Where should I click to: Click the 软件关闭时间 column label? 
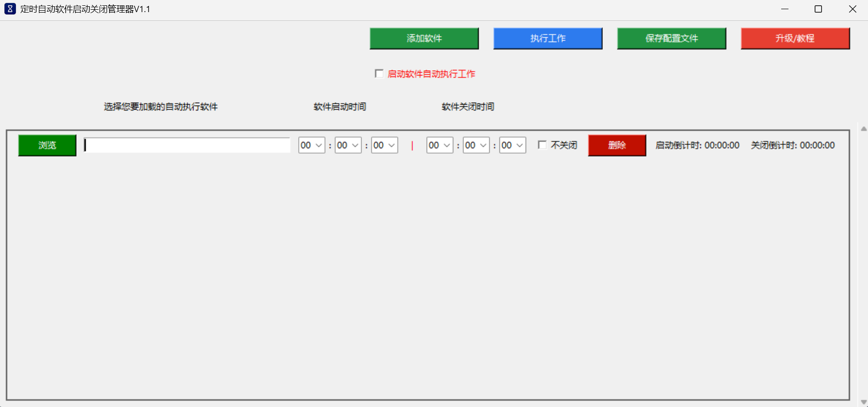click(468, 107)
